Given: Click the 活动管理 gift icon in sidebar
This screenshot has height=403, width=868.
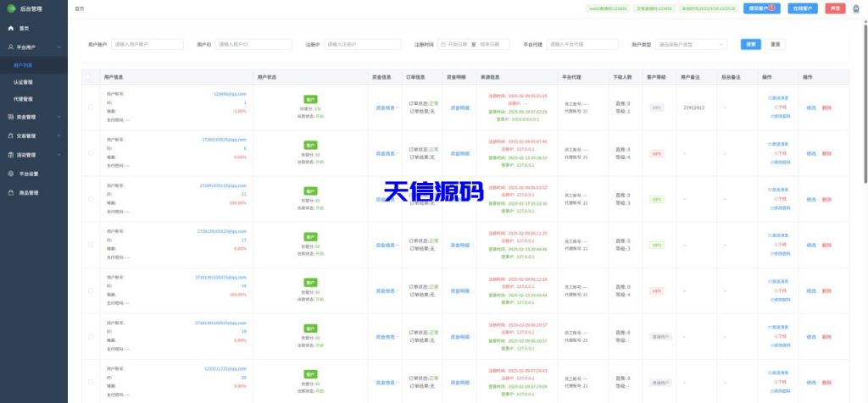Looking at the screenshot, I should coord(10,155).
